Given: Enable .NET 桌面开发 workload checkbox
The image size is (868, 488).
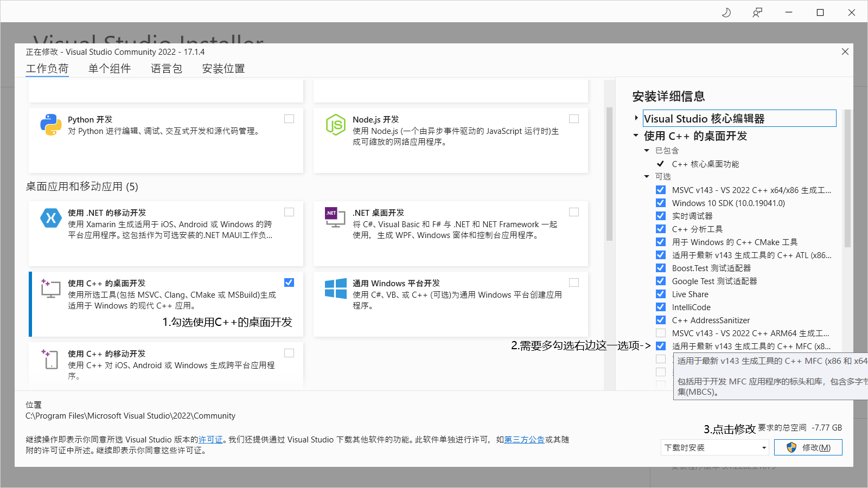Looking at the screenshot, I should (x=574, y=212).
